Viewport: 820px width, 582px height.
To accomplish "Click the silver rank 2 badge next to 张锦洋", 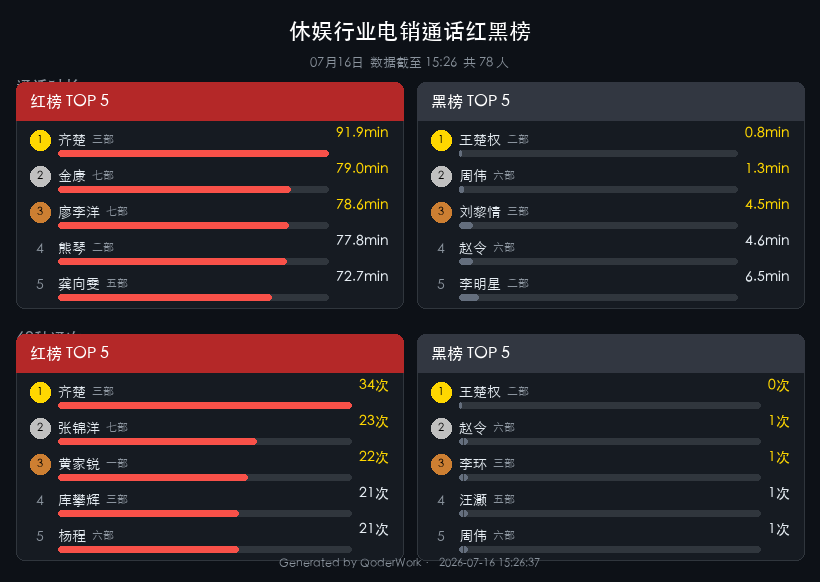I will pyautogui.click(x=40, y=428).
